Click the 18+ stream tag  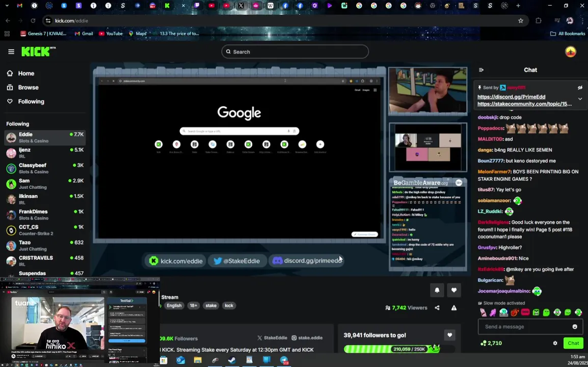point(193,305)
